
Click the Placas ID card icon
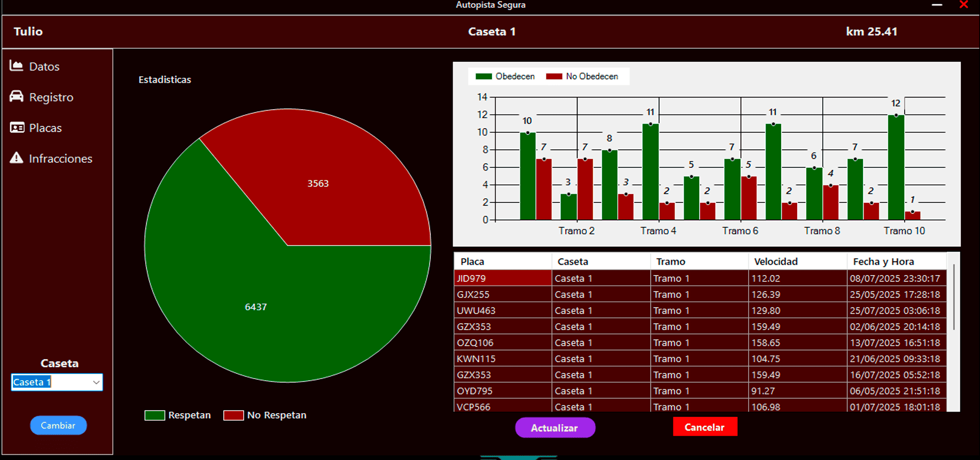pyautogui.click(x=17, y=128)
